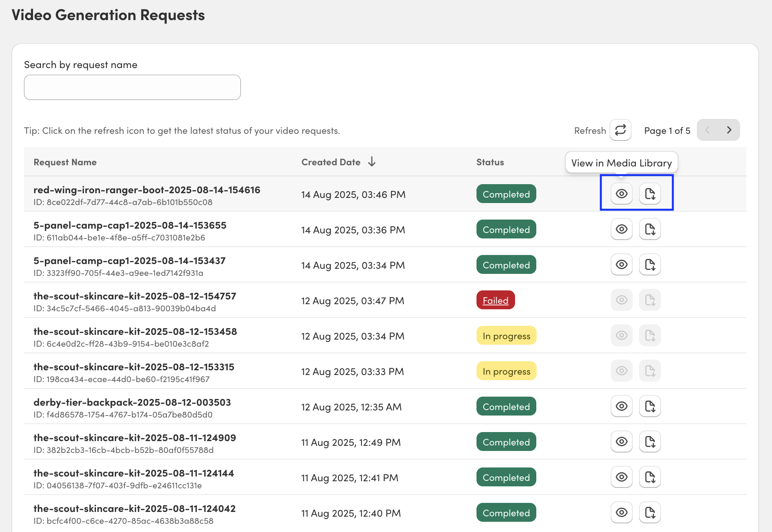Download file for red-wing-iron-ranger-boot request
The height and width of the screenshot is (532, 772).
[650, 194]
